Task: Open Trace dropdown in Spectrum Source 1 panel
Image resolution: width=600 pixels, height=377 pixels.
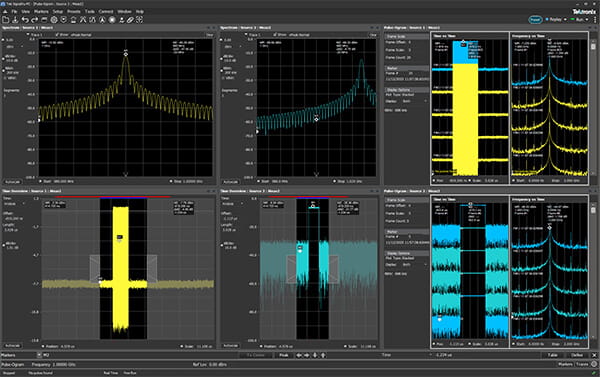Action: [x=34, y=34]
